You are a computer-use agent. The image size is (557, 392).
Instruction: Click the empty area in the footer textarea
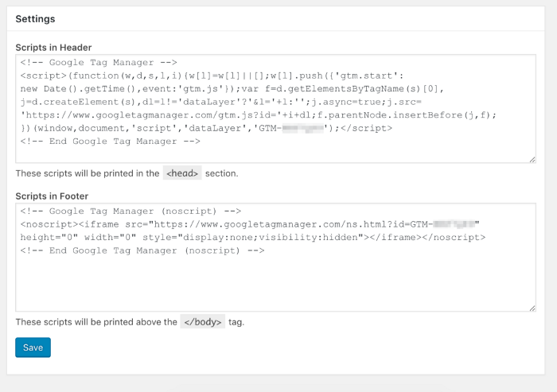275,282
